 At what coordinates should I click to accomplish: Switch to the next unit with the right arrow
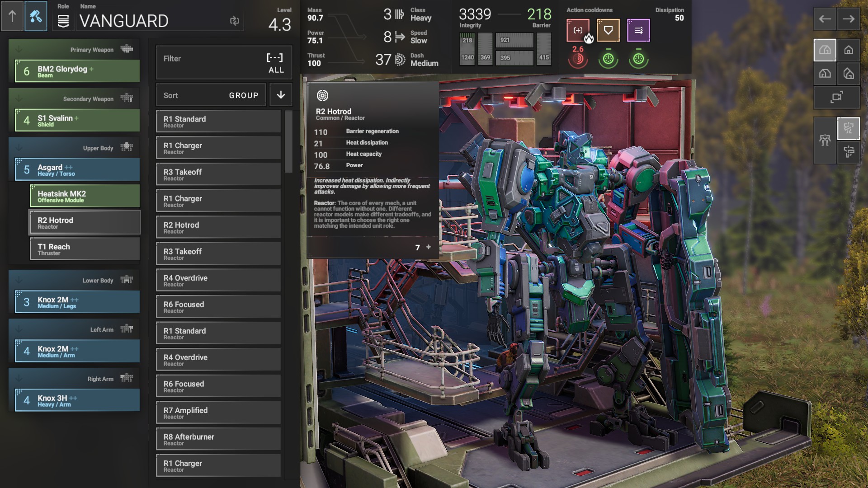(x=848, y=19)
